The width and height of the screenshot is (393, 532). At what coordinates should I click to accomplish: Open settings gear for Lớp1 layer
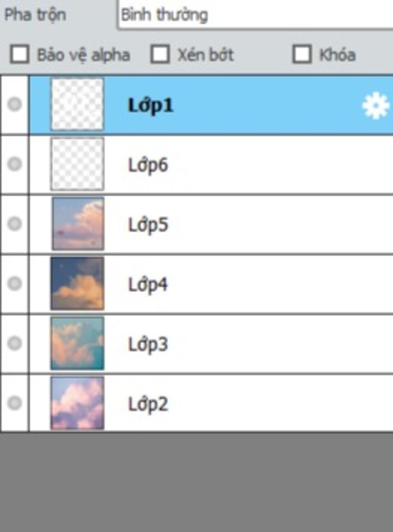(376, 105)
